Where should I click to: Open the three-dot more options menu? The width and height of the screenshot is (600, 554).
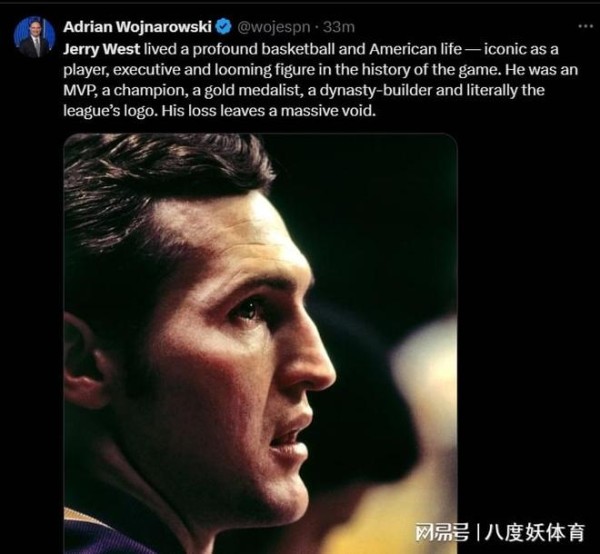tap(585, 26)
